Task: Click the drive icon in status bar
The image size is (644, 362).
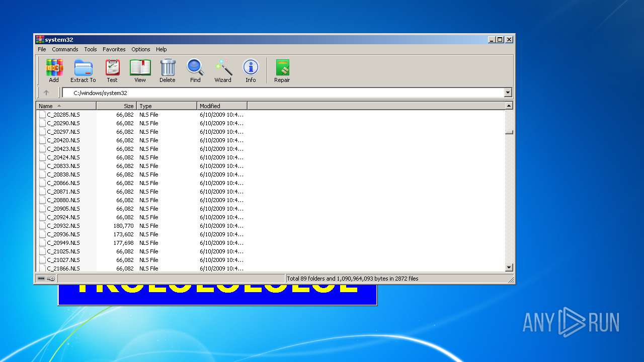Action: (x=41, y=279)
